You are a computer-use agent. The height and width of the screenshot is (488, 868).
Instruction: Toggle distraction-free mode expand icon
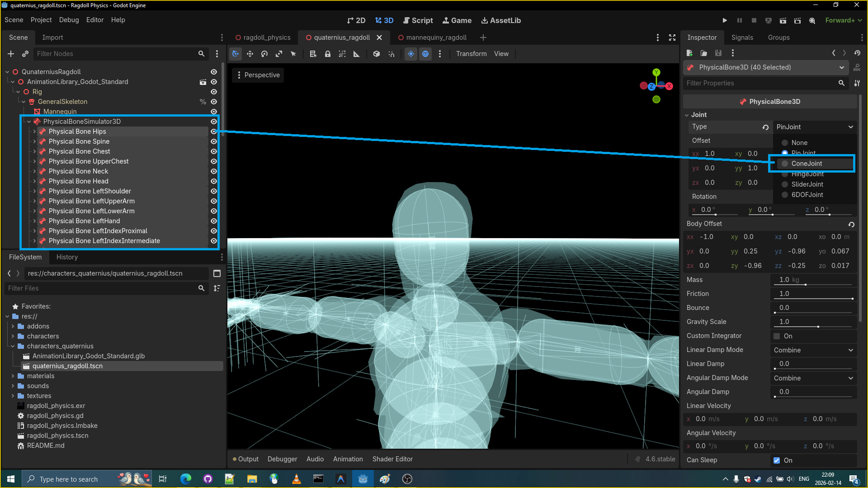[x=672, y=38]
